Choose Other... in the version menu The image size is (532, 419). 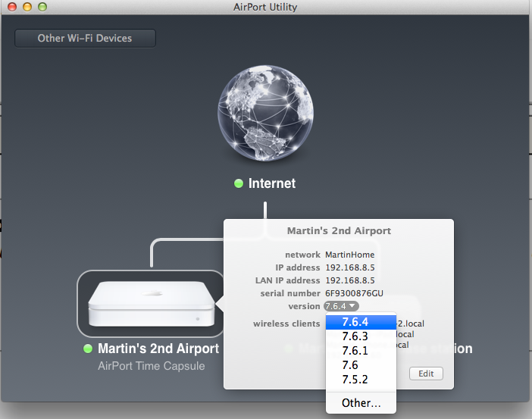pyautogui.click(x=361, y=403)
